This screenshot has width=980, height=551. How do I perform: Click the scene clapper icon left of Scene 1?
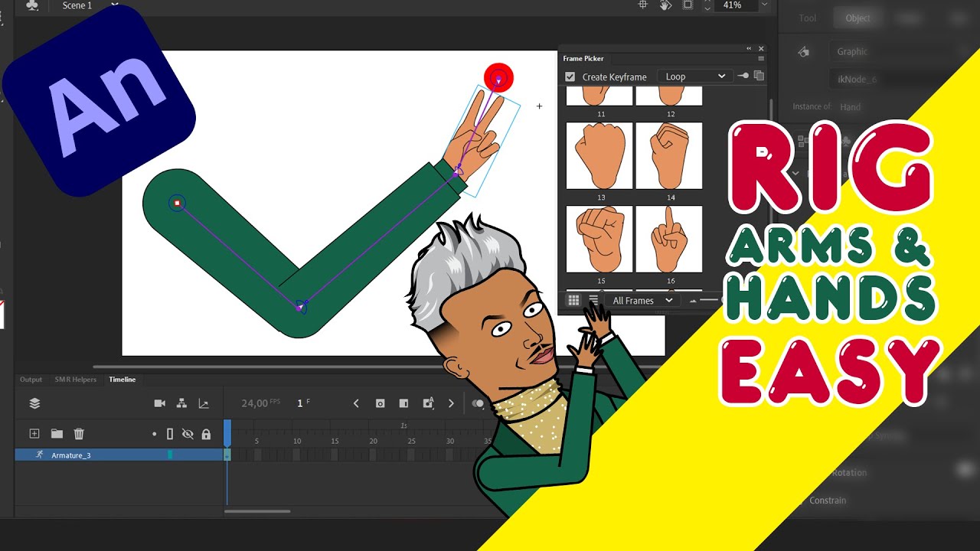tap(32, 5)
